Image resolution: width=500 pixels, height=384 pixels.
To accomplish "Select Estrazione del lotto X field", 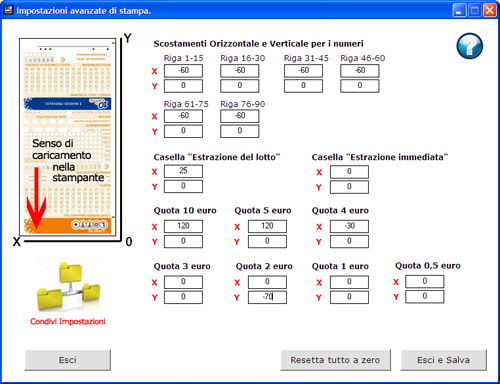I will tap(183, 171).
